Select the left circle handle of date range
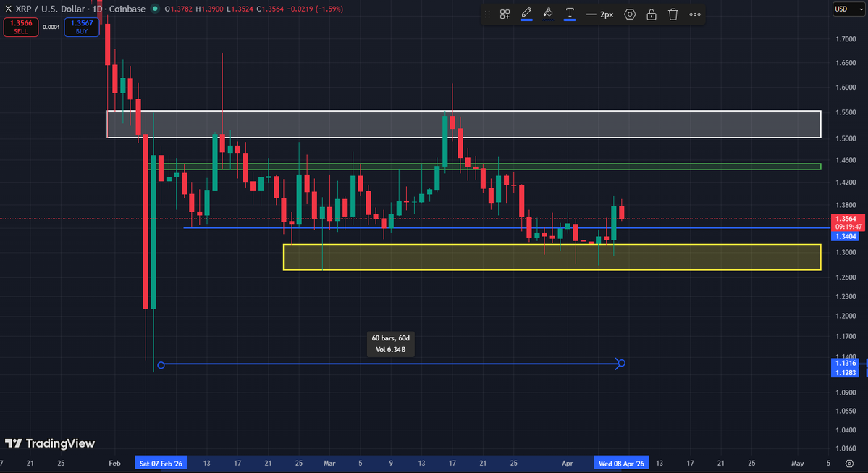Image resolution: width=868 pixels, height=473 pixels. tap(161, 365)
